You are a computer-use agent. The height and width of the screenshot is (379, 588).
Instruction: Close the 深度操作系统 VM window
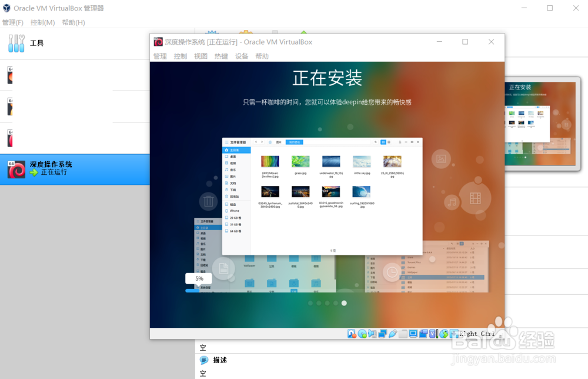coord(491,42)
